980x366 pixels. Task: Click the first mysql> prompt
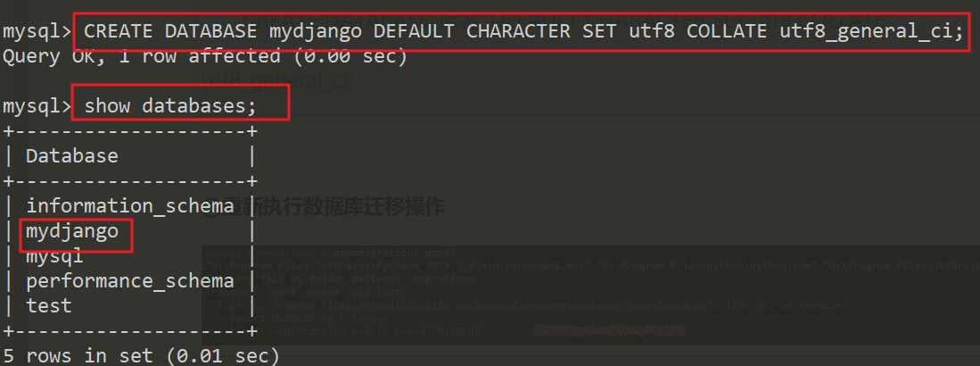[x=37, y=31]
